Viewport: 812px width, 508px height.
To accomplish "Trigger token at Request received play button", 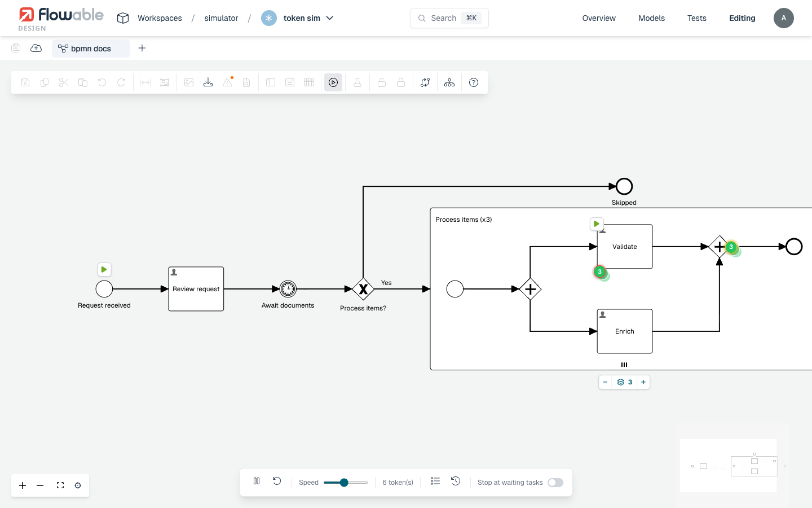I will (x=104, y=270).
